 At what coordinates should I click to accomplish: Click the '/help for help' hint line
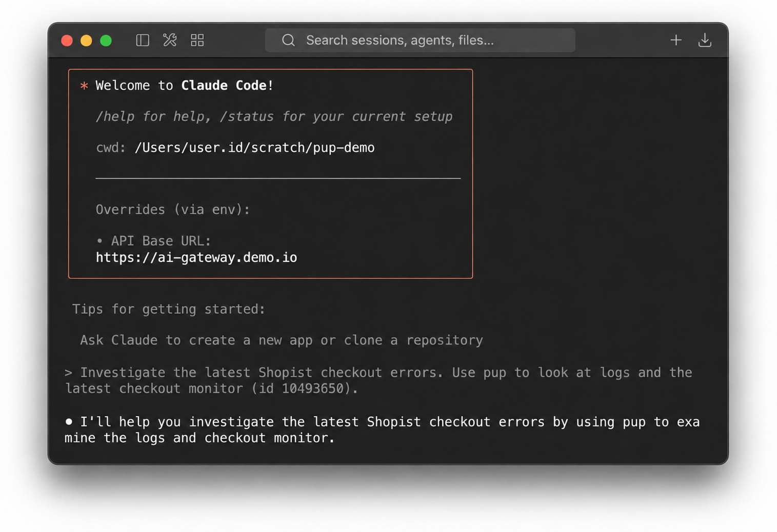click(274, 116)
